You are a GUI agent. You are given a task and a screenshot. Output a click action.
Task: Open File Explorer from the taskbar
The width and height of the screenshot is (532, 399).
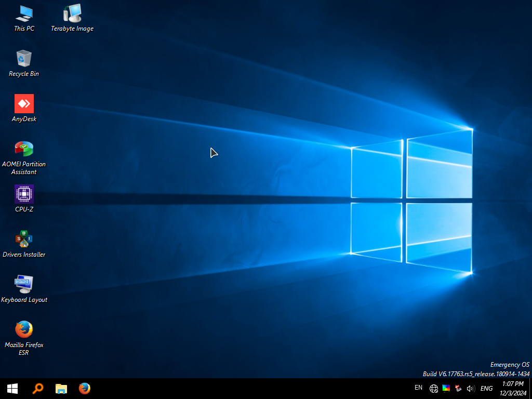(61, 389)
